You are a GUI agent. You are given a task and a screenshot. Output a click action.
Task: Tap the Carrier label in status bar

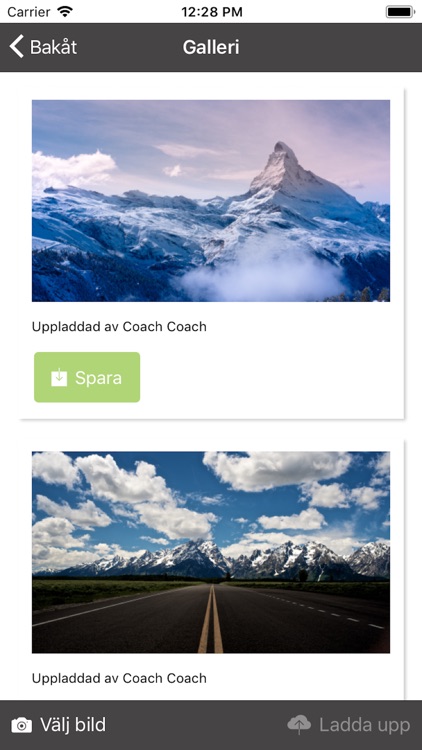[29, 12]
